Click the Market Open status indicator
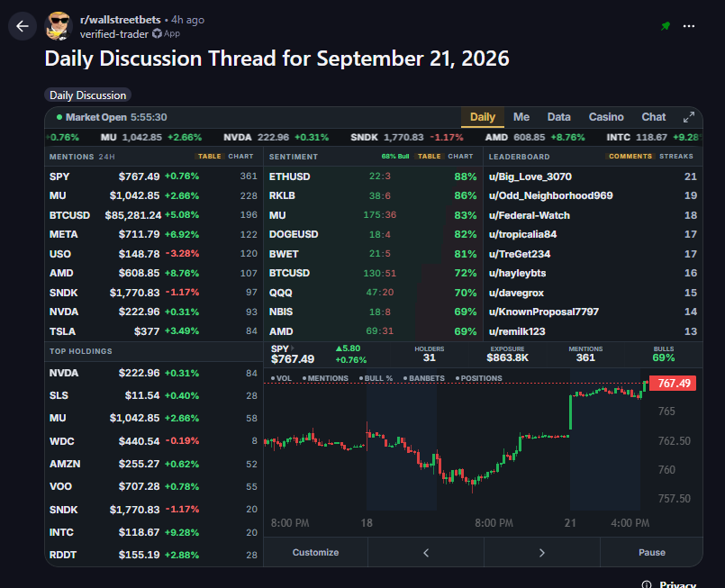This screenshot has width=725, height=588. point(112,117)
